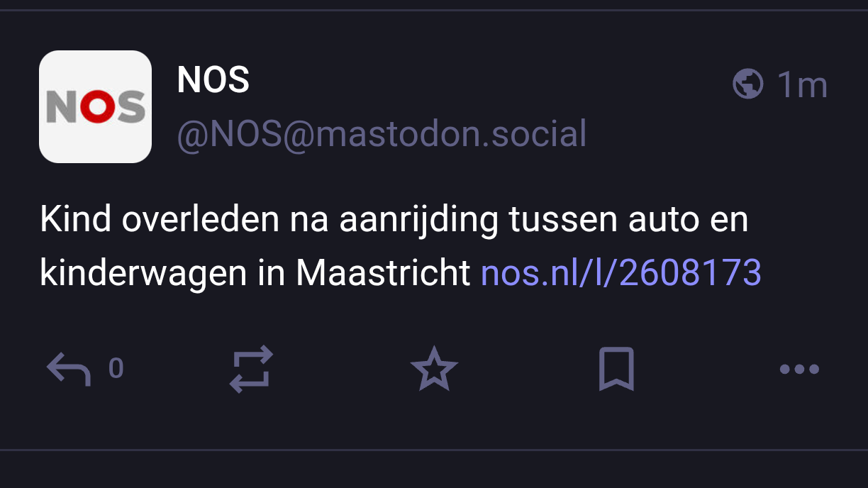
Task: Favorite the post with the star
Action: [434, 369]
